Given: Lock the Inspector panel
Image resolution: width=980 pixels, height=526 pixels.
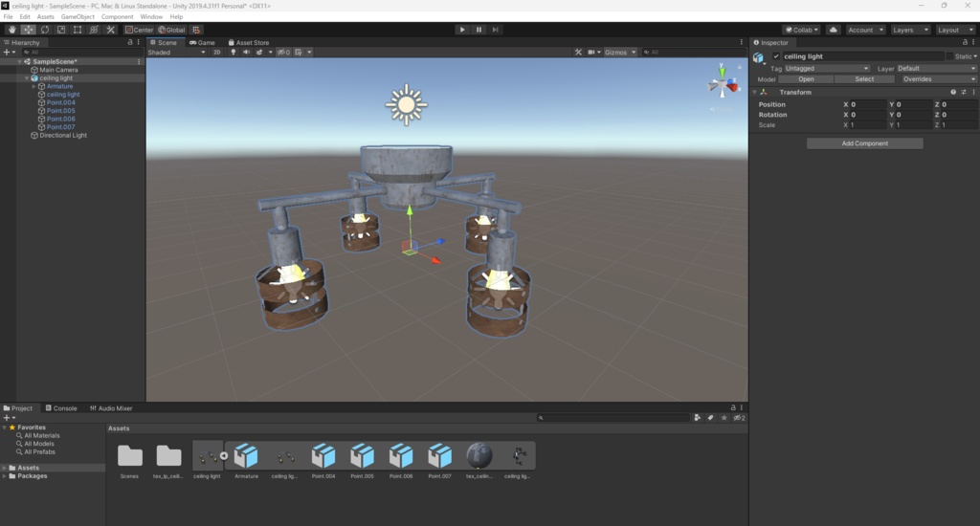Looking at the screenshot, I should [965, 42].
